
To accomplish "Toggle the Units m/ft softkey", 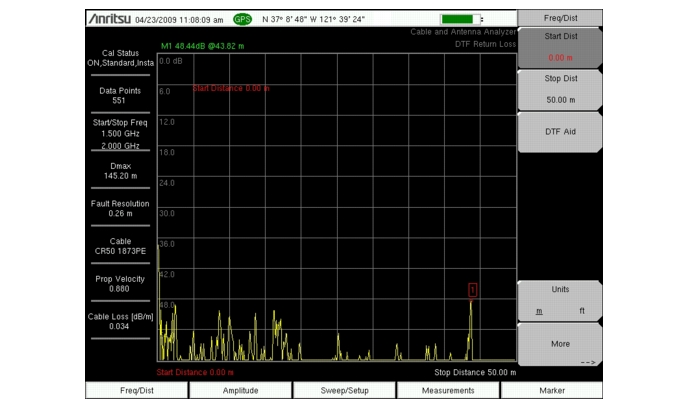I will click(560, 300).
